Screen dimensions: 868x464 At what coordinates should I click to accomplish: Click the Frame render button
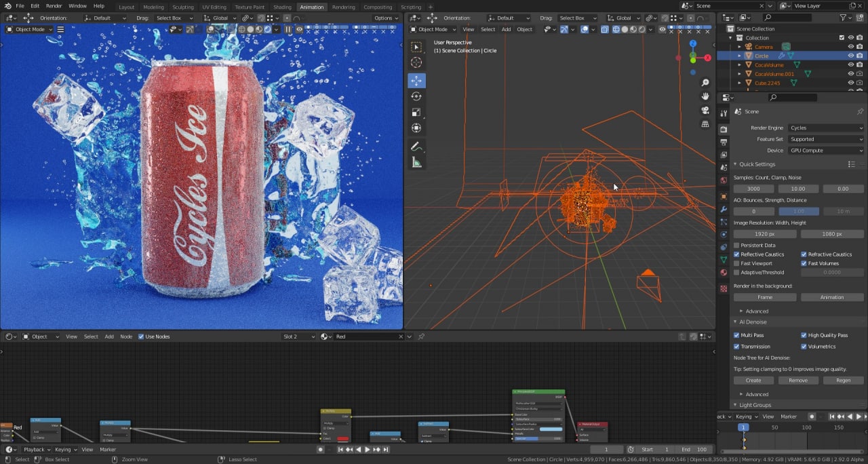765,297
